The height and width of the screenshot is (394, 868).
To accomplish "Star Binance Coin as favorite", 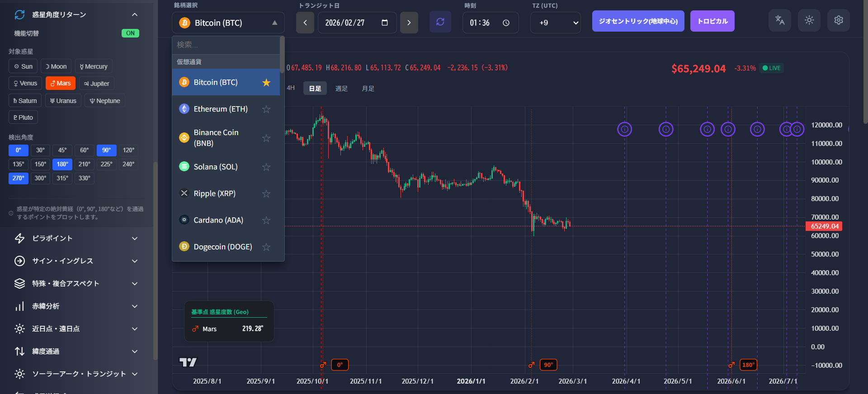I will click(x=266, y=138).
